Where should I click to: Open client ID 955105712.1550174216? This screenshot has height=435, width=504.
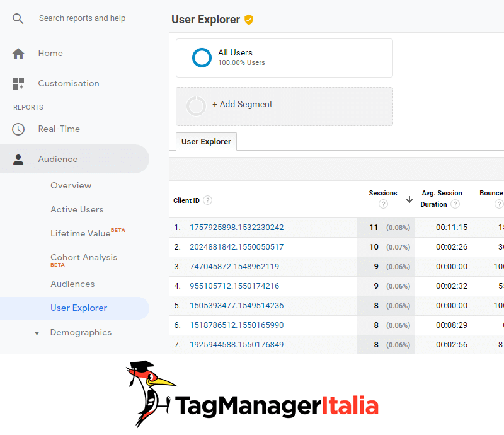234,286
